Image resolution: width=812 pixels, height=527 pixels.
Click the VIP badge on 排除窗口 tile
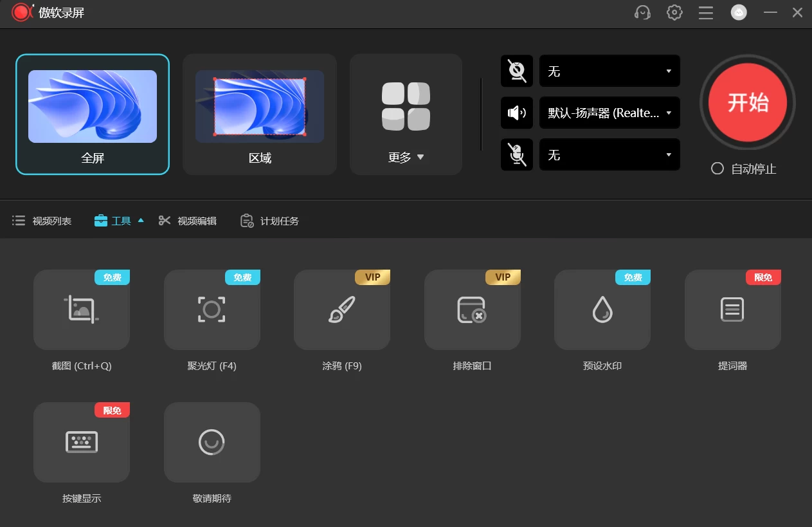[503, 277]
